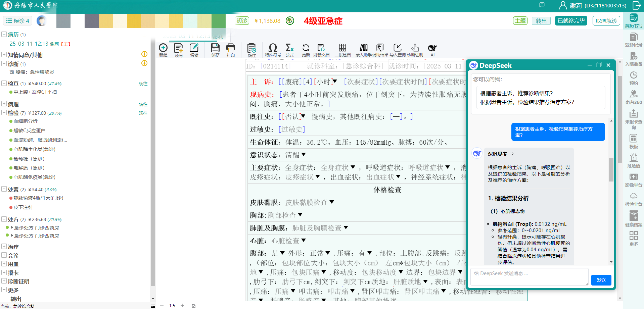This screenshot has height=309, width=644.
Task: Click the zoom-in plus at bottom bar
Action: (182, 305)
